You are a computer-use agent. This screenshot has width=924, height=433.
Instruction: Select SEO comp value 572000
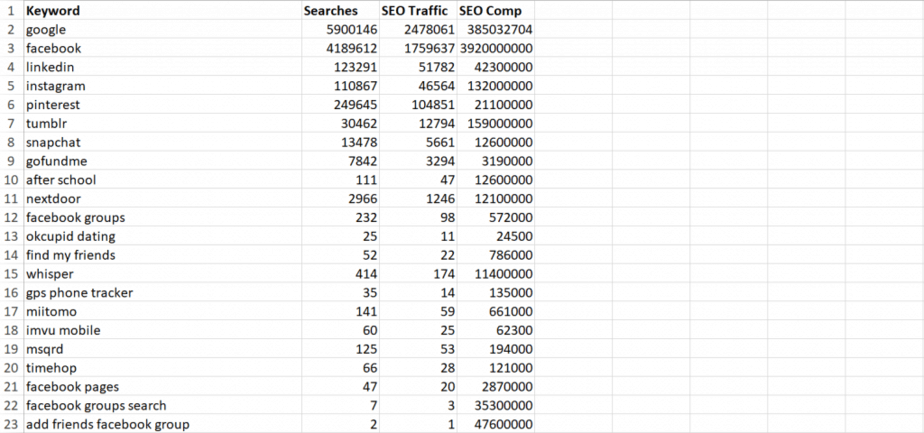(x=496, y=217)
